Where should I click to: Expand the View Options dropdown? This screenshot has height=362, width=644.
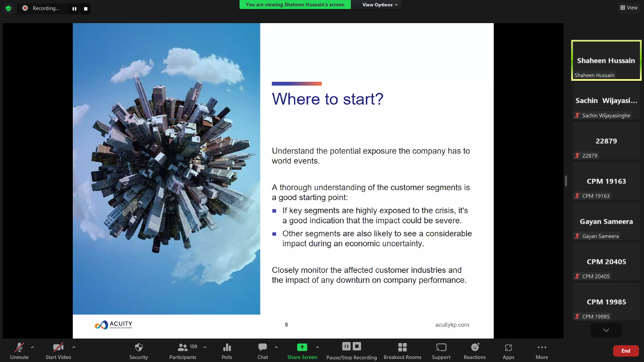pyautogui.click(x=380, y=5)
